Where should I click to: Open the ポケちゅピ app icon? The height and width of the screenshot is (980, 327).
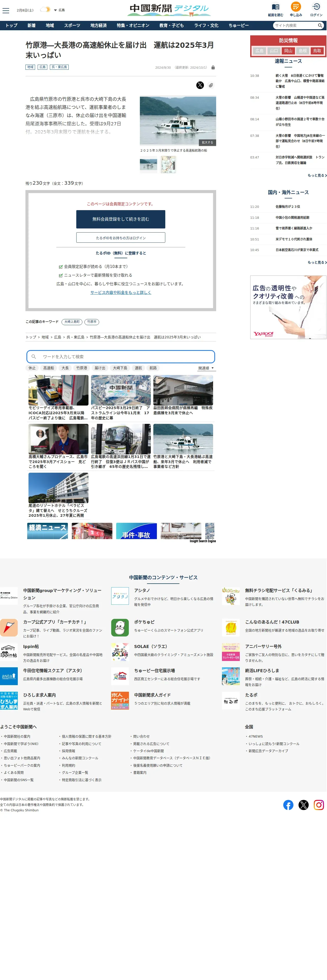click(x=120, y=627)
